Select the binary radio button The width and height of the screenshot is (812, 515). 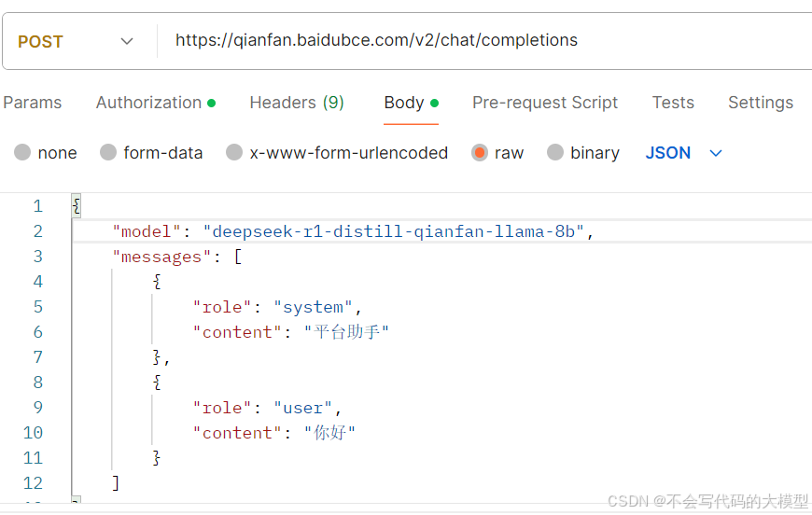[555, 152]
